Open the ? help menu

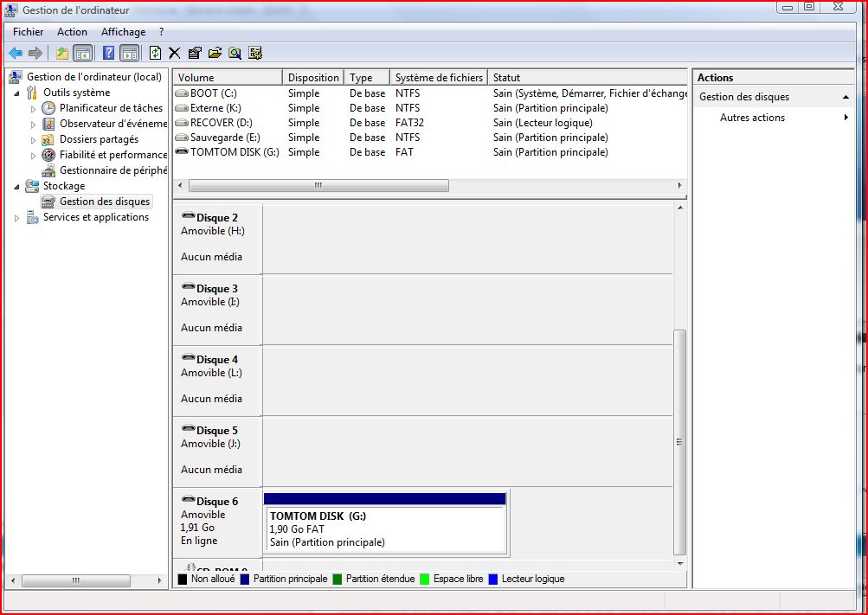click(161, 32)
